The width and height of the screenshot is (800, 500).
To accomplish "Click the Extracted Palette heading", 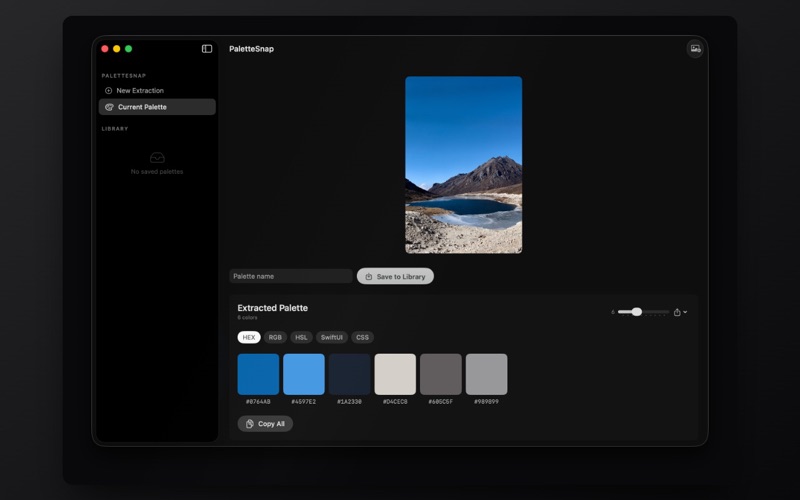I will [x=272, y=308].
